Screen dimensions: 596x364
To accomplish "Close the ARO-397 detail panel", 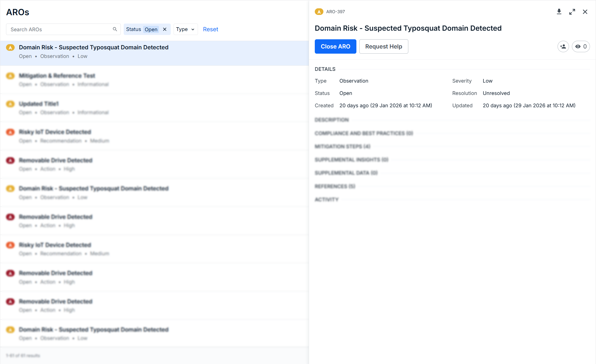I will [585, 12].
